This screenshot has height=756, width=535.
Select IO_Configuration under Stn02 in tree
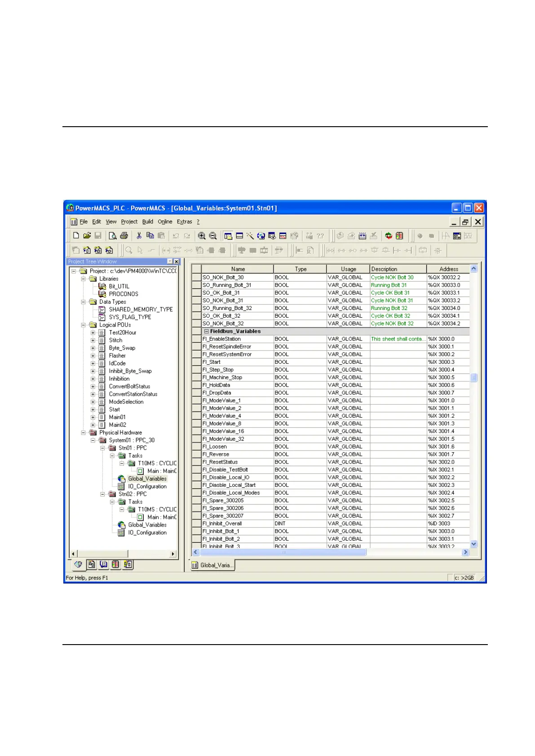(147, 533)
